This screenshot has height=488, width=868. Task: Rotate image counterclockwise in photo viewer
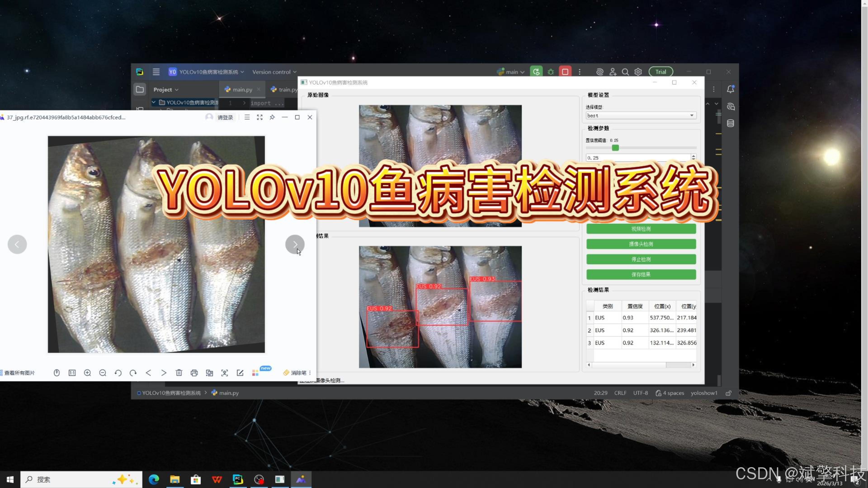coord(118,373)
